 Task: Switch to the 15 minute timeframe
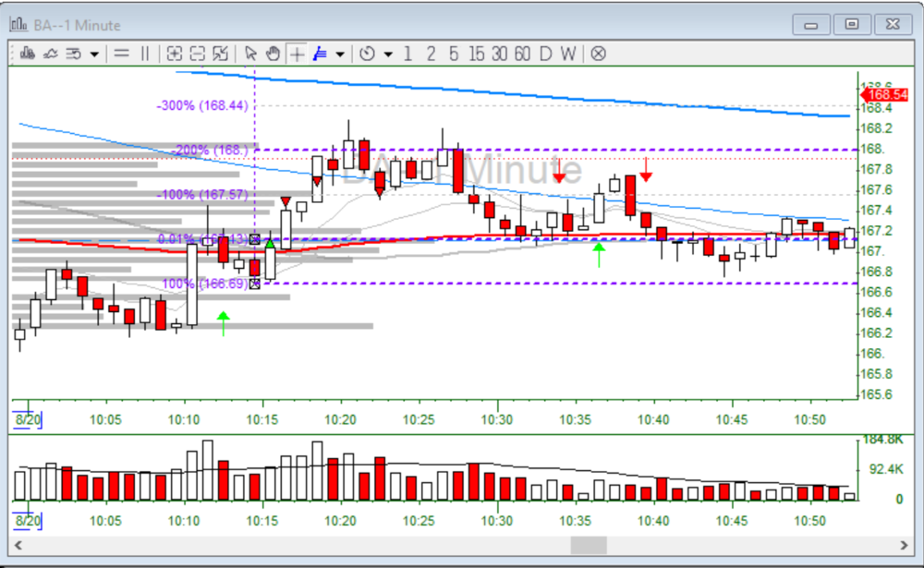(x=476, y=54)
